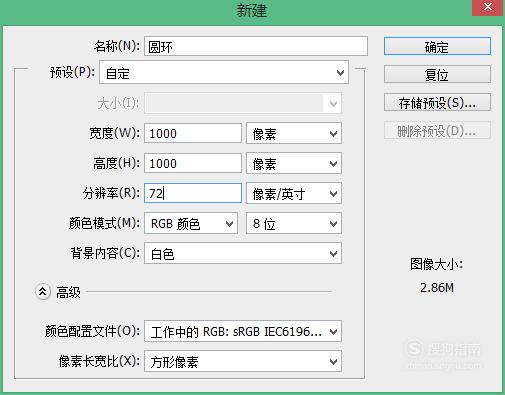Open the 像素长宽比 dropdown 方形像素
This screenshot has width=505, height=395.
pyautogui.click(x=243, y=361)
